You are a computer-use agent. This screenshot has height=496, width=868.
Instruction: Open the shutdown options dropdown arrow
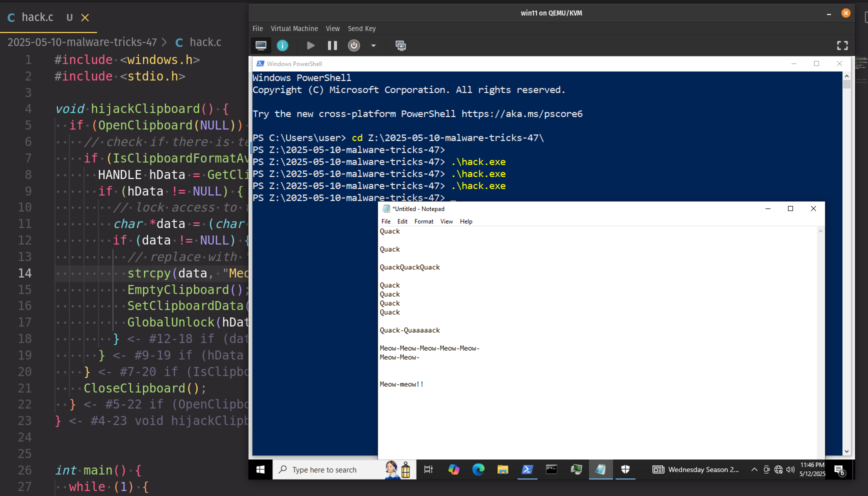point(373,45)
